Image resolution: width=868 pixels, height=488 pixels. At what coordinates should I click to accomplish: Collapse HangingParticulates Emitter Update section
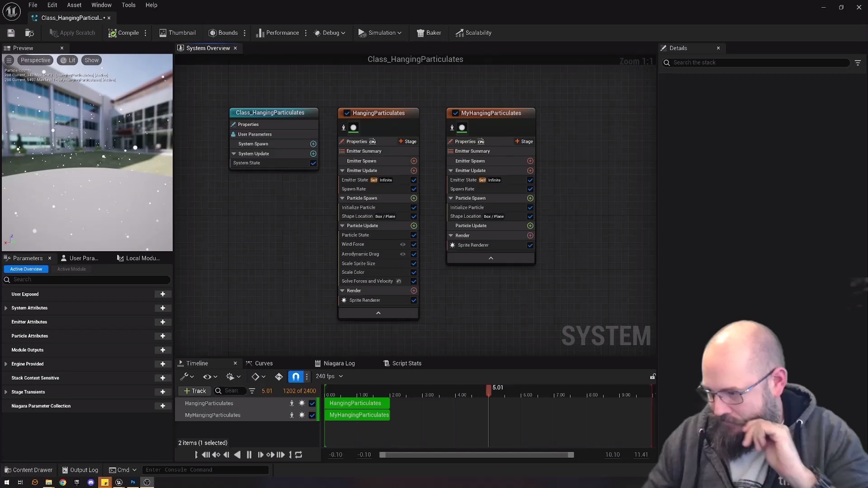[x=342, y=171]
